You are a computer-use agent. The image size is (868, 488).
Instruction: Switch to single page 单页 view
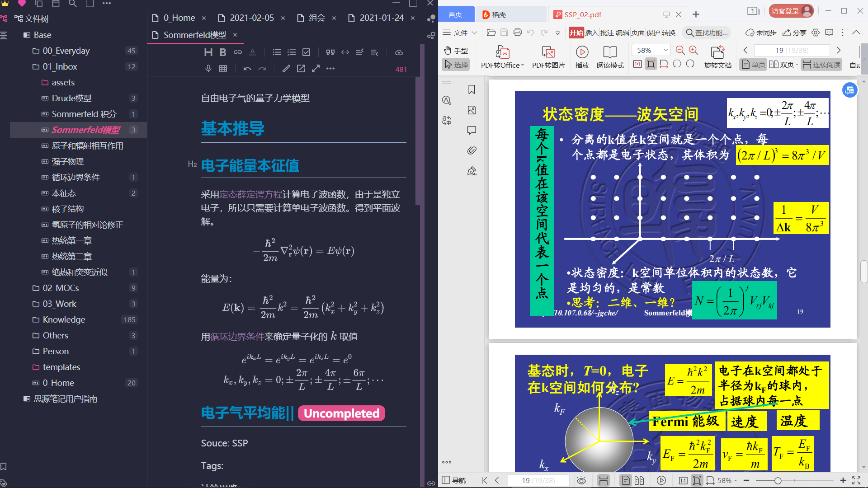(x=753, y=65)
